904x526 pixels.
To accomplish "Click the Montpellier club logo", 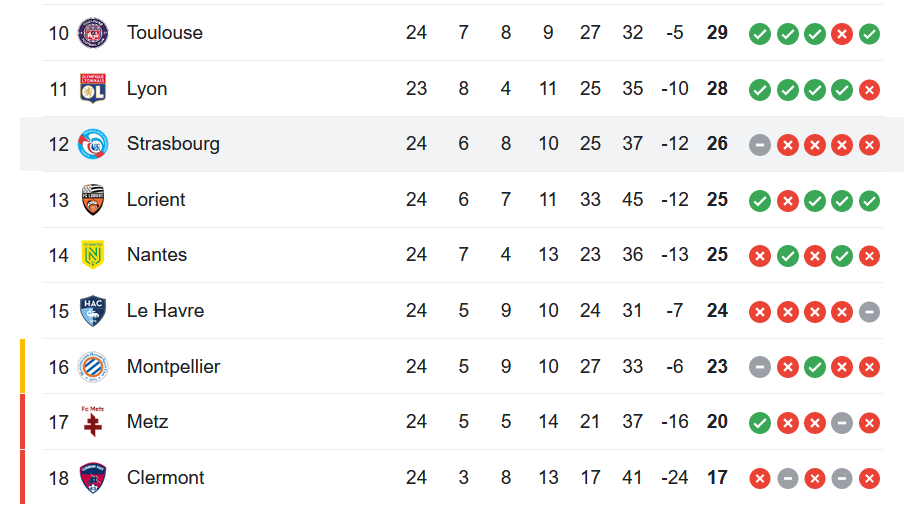I will tap(93, 367).
